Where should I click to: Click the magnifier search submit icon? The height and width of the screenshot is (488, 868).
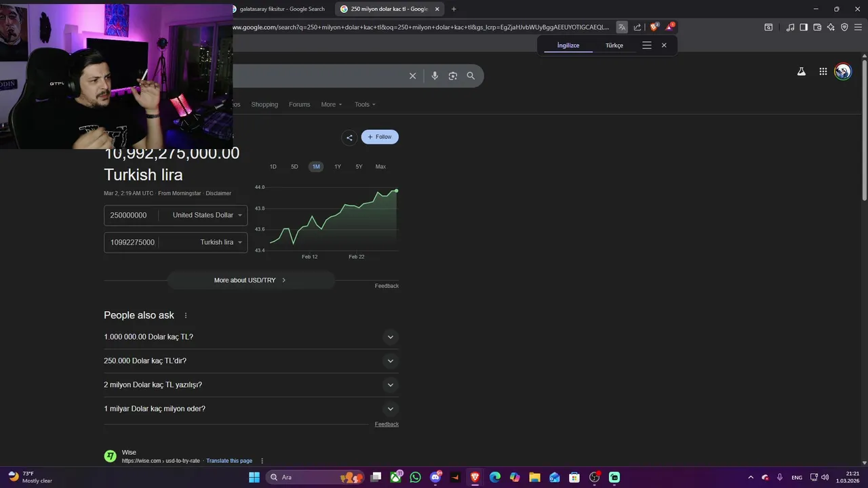[x=471, y=76]
